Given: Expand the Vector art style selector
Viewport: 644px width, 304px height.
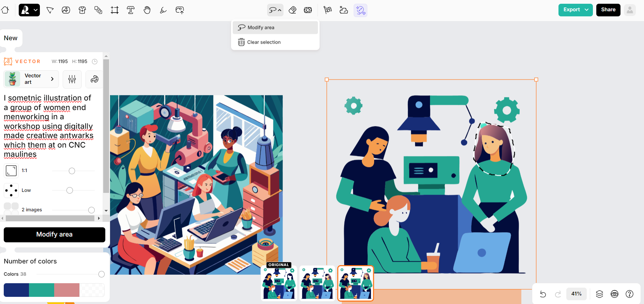Looking at the screenshot, I should (x=31, y=79).
